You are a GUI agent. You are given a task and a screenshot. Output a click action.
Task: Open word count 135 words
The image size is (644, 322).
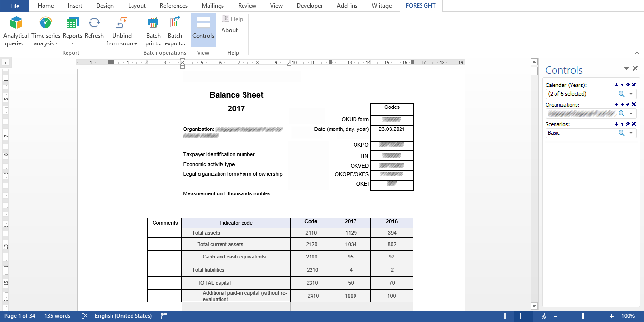pos(57,316)
